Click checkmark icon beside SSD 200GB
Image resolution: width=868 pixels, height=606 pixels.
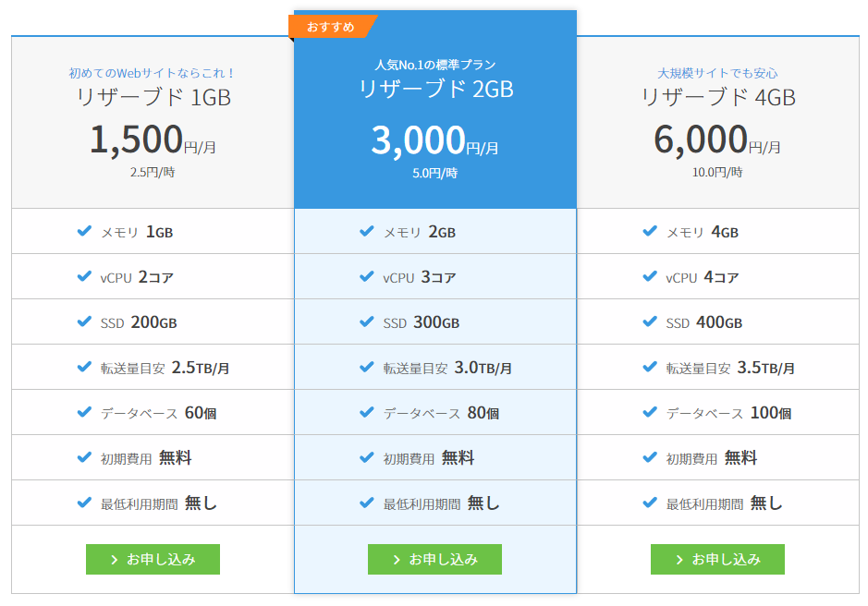[x=84, y=321]
